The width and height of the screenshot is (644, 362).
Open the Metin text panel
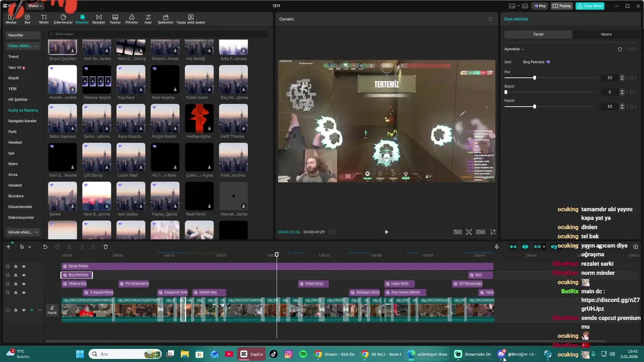pos(44,19)
